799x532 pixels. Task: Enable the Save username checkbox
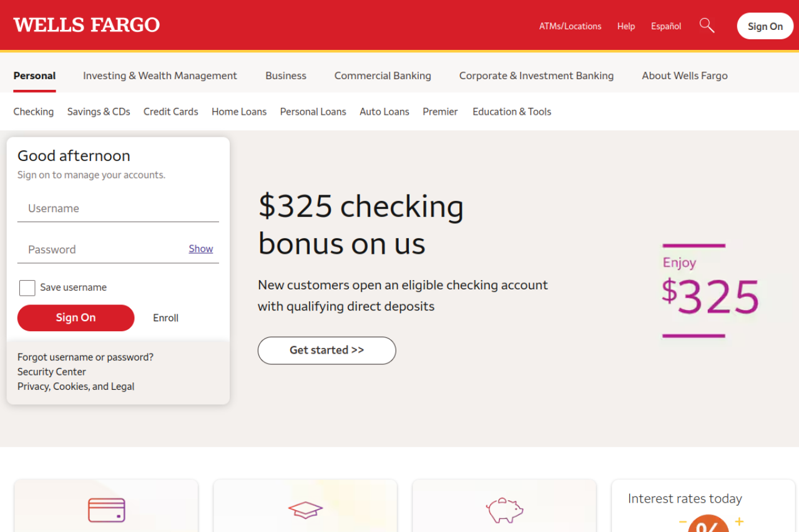click(27, 288)
